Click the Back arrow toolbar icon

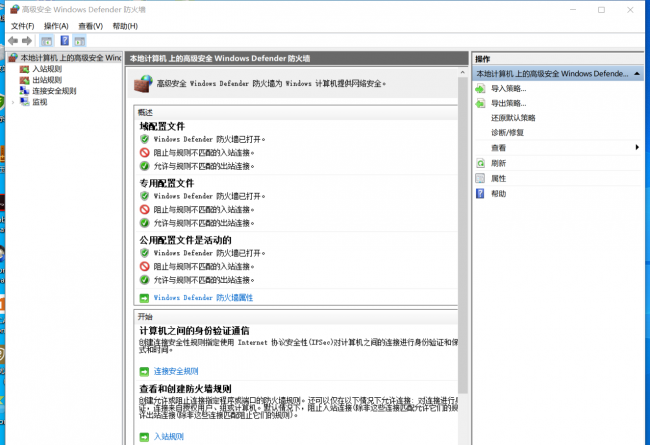(13, 41)
